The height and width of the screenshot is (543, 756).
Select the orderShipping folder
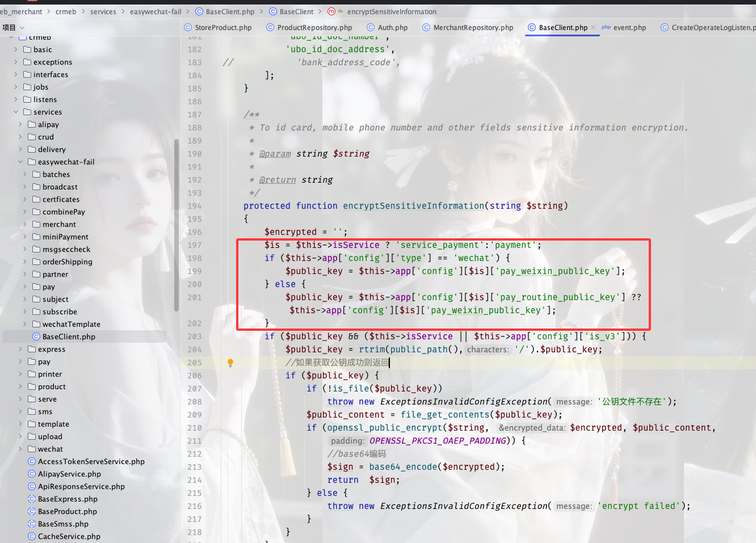tap(67, 262)
